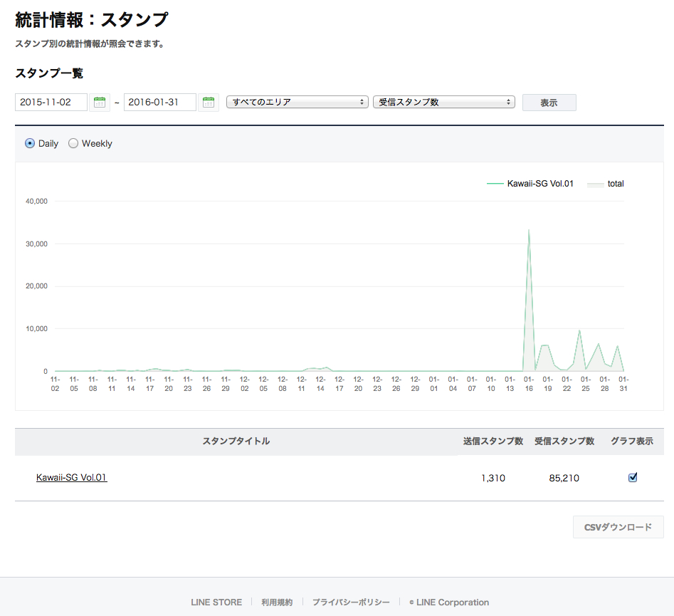Screen dimensions: 674x616
Task: Open the end date calendar picker icon
Action: [x=209, y=103]
